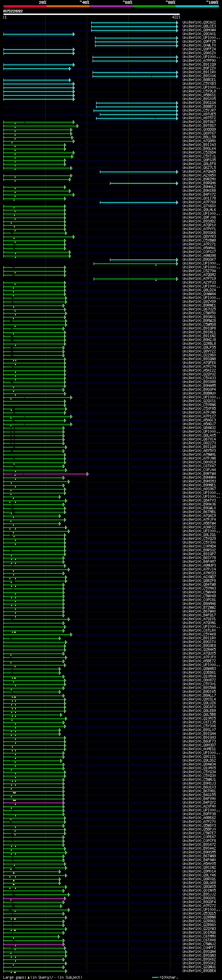This screenshot has height=980, width=222.
Task: Click the green ~80% identity color bar
Action: 154,6
